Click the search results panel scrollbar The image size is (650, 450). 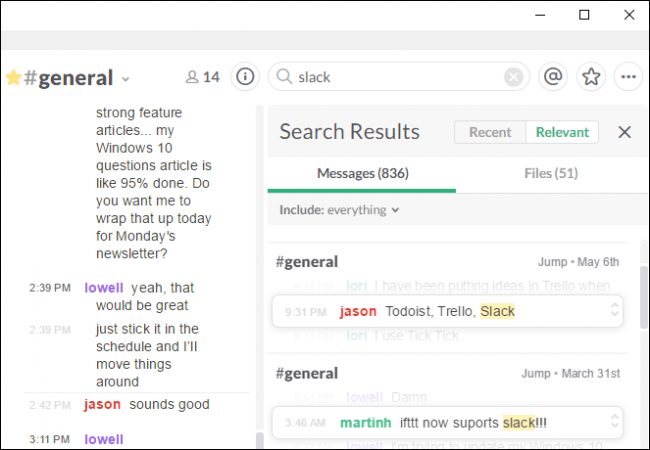644,297
